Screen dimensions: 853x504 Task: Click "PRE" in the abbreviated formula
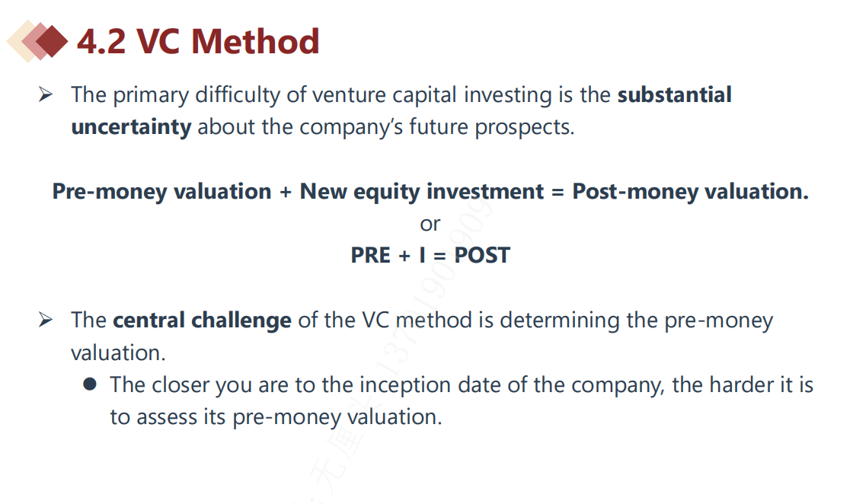[x=371, y=255]
